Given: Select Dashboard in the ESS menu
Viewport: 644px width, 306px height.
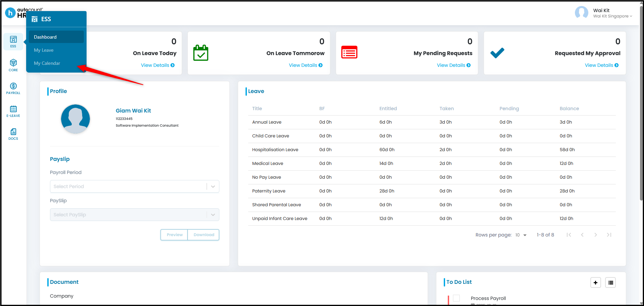Looking at the screenshot, I should (x=56, y=37).
